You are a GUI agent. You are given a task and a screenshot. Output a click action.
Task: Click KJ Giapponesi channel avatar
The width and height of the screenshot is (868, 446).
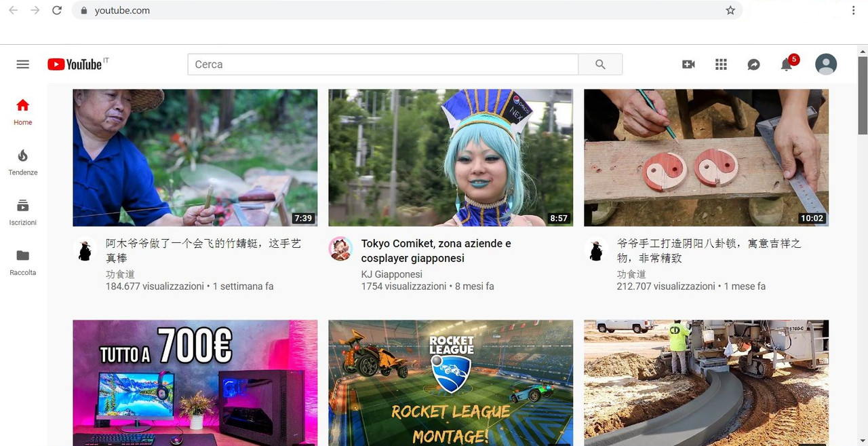tap(340, 249)
